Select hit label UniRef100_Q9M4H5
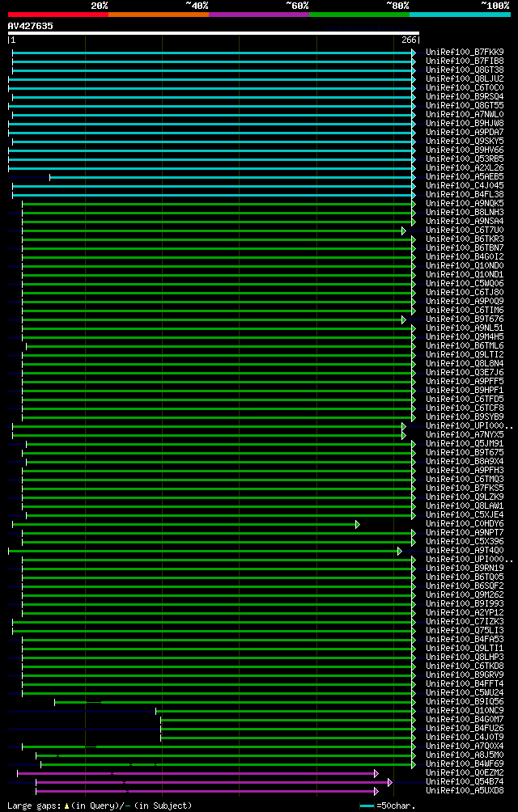Screen dimensions: 518x812 [x=465, y=336]
